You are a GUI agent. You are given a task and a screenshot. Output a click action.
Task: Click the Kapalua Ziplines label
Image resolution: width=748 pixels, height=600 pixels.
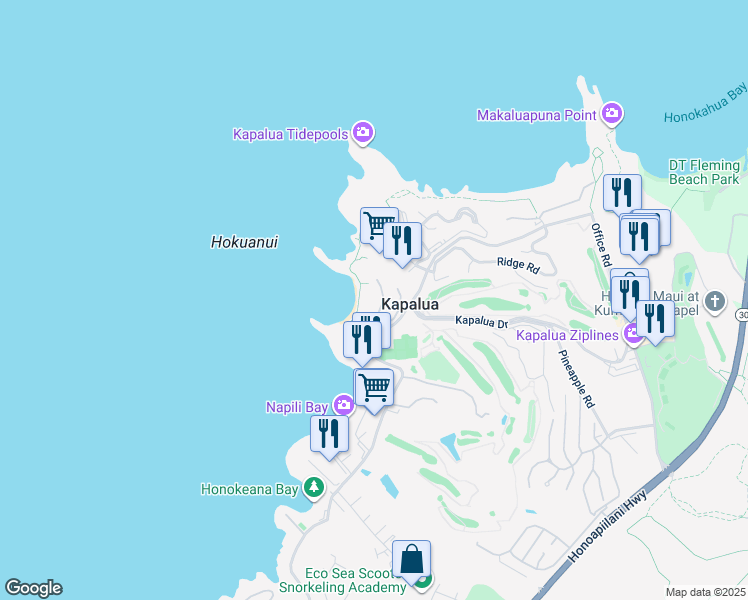coord(567,335)
